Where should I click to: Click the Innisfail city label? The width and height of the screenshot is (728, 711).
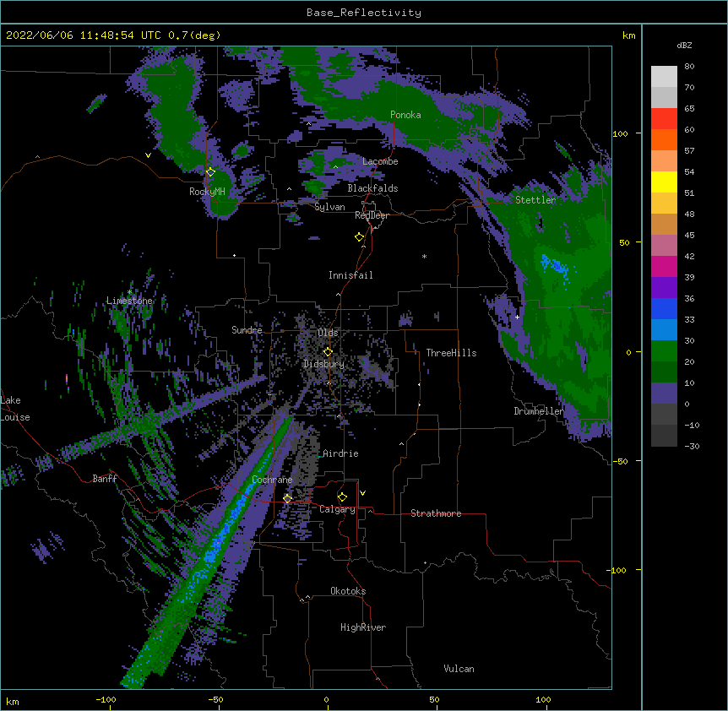point(350,275)
